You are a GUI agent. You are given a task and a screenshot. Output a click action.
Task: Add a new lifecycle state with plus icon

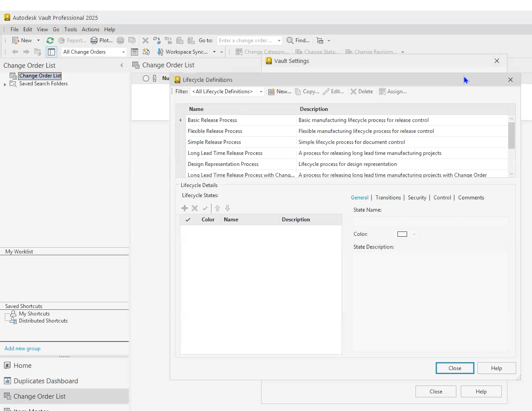pyautogui.click(x=185, y=208)
